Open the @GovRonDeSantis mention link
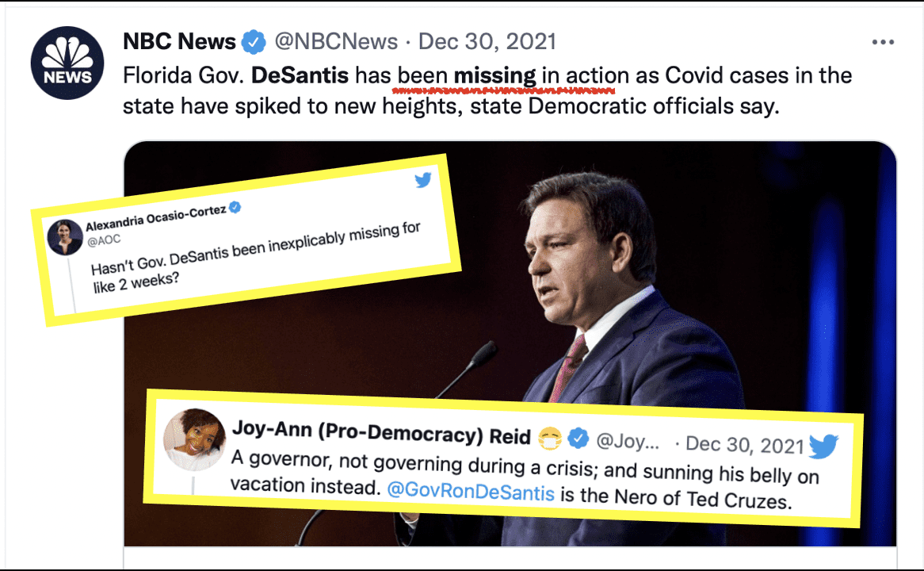Image resolution: width=924 pixels, height=571 pixels. (470, 491)
